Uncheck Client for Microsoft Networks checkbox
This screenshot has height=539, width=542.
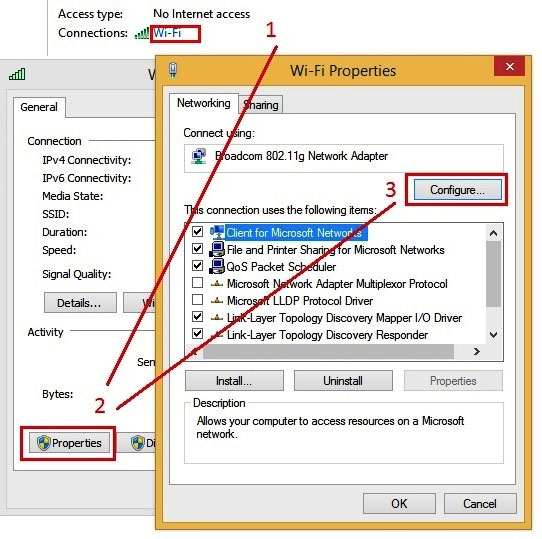pyautogui.click(x=197, y=231)
